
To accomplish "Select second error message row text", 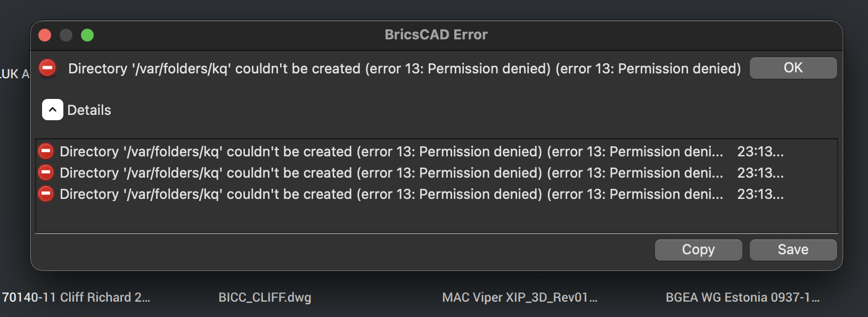I will click(x=391, y=173).
